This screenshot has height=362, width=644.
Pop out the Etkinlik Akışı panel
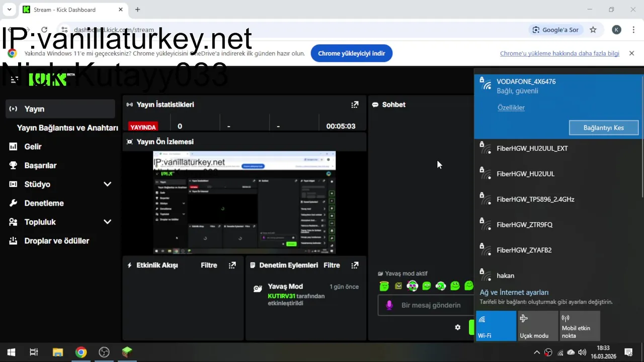[x=232, y=265]
